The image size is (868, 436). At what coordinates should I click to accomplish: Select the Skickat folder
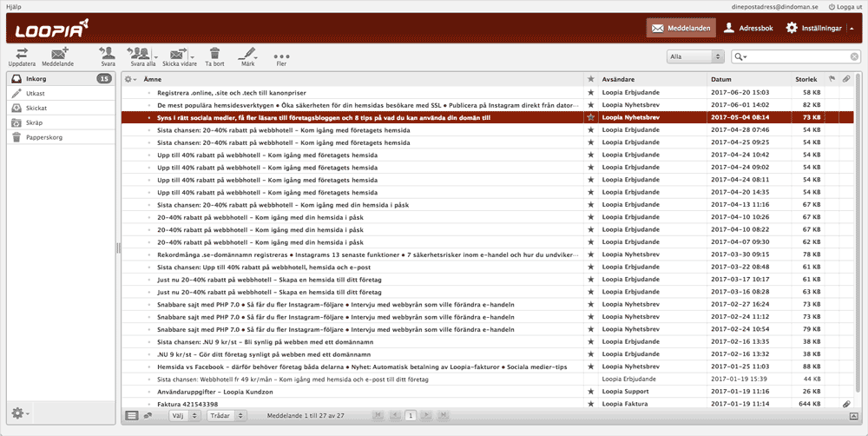(61, 108)
